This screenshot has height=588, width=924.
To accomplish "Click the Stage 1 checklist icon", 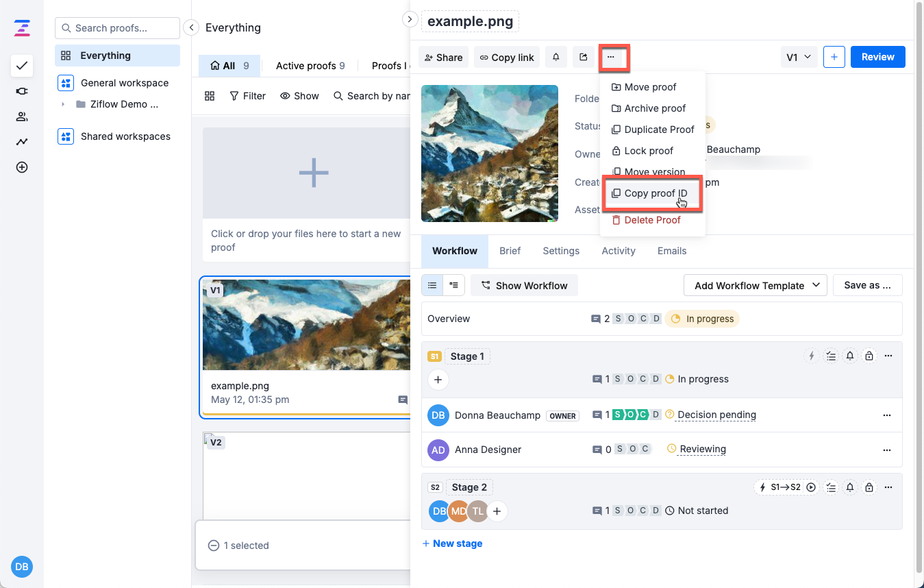I will [831, 356].
